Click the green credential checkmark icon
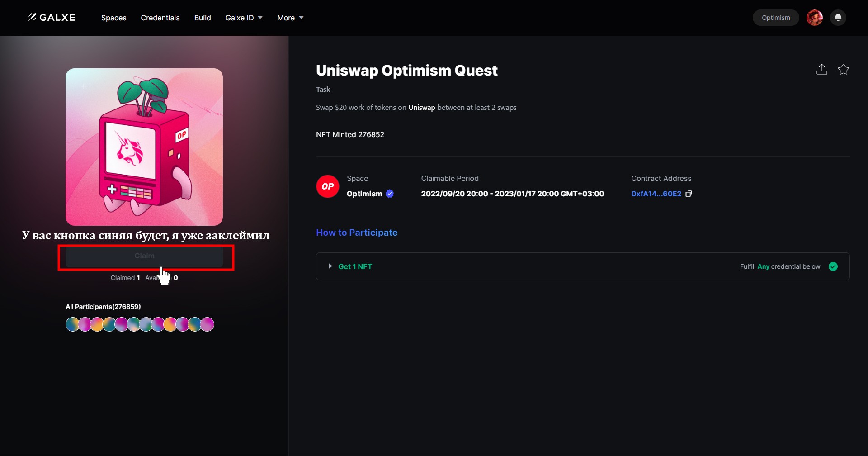 click(833, 266)
